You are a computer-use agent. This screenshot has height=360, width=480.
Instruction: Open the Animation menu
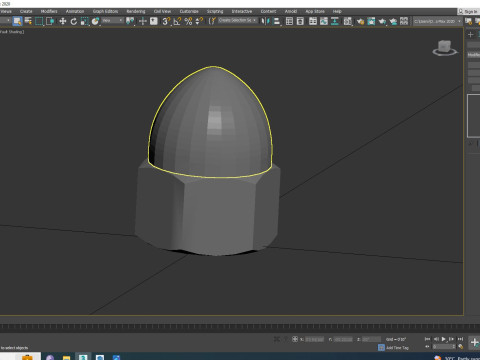point(75,11)
